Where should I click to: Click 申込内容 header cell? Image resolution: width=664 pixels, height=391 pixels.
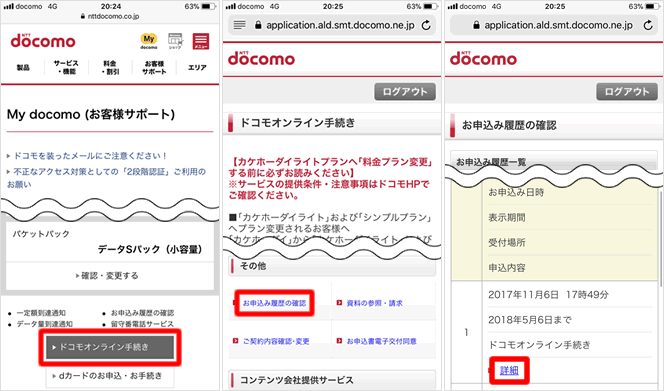[x=506, y=268]
